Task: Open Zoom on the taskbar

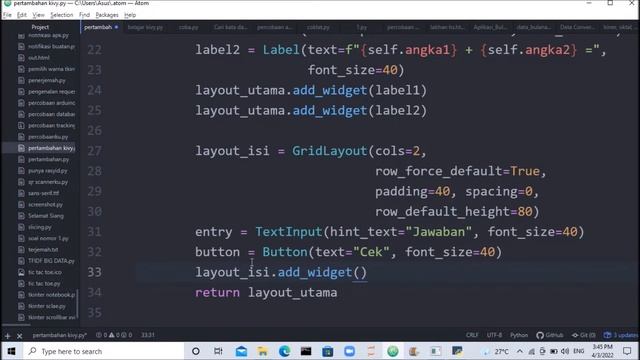Action: click(349, 351)
